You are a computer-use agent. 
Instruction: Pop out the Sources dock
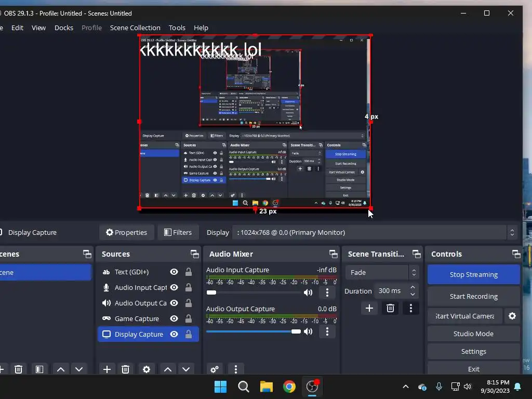[195, 254]
